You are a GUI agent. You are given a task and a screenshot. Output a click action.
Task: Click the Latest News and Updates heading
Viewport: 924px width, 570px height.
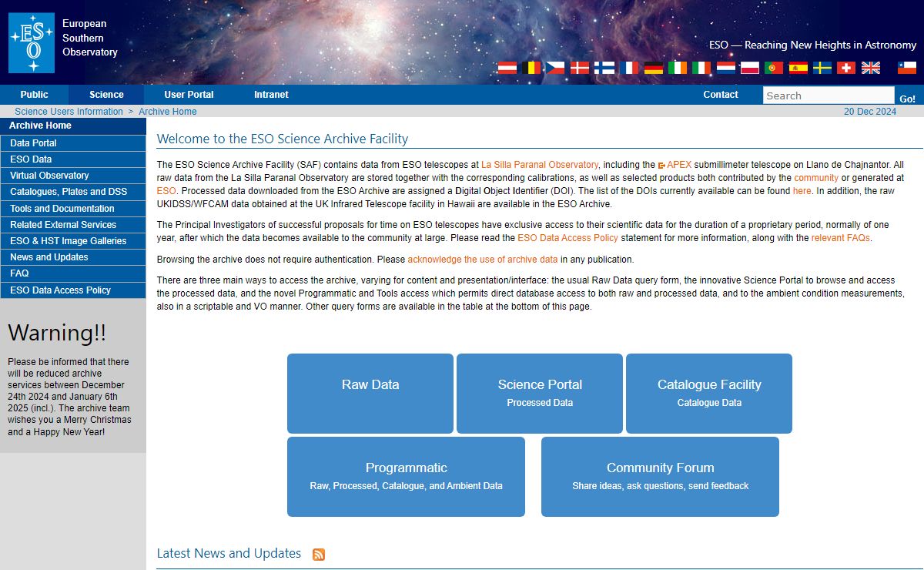(x=229, y=553)
